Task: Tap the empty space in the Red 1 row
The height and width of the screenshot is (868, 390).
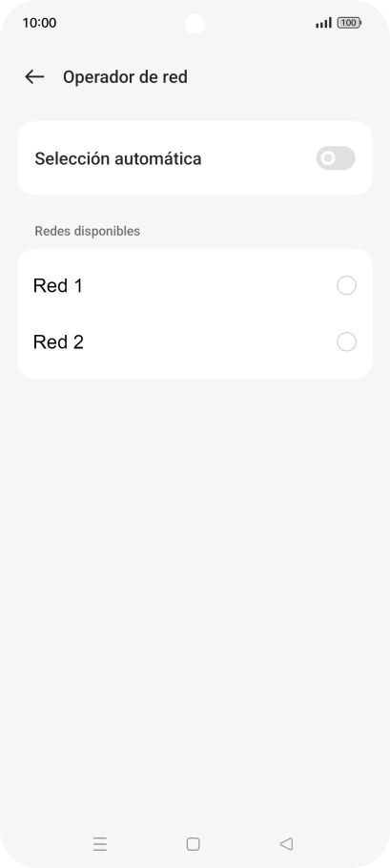Action: coord(209,285)
